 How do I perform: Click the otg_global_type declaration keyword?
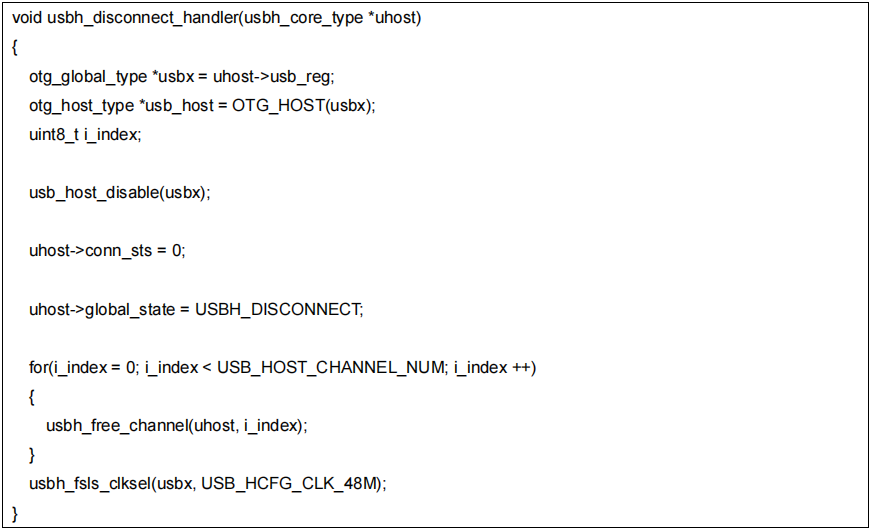tap(88, 77)
